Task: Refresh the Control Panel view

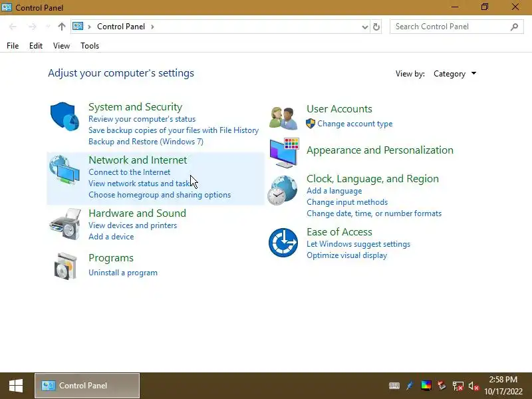Action: (376, 27)
